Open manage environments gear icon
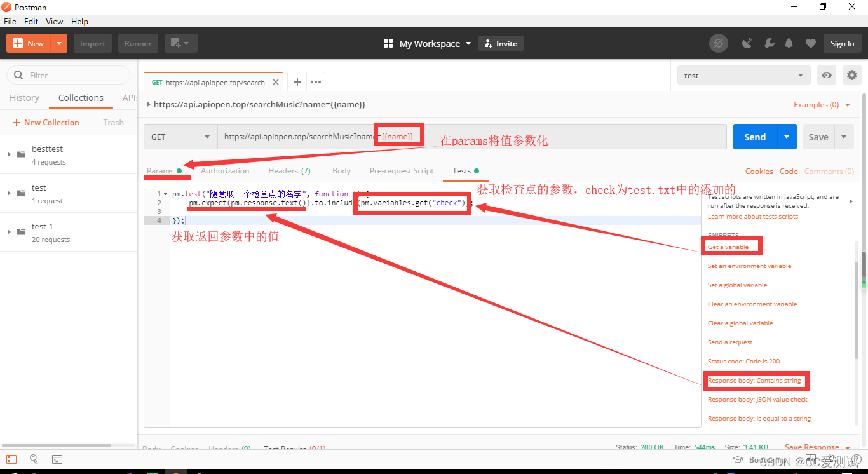Image resolution: width=868 pixels, height=474 pixels. pyautogui.click(x=851, y=75)
